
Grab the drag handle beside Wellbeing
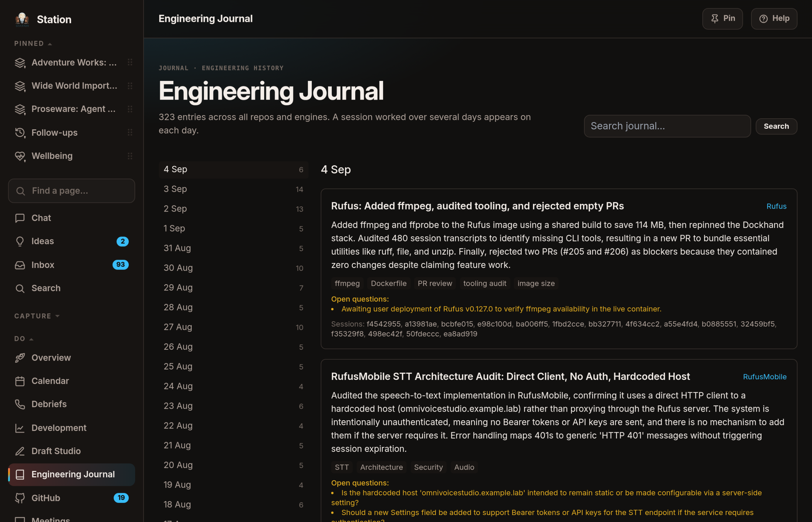click(x=130, y=156)
